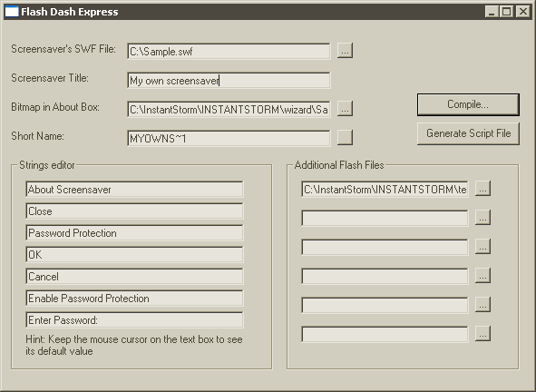The width and height of the screenshot is (536, 392).
Task: Browse for first additional flash file
Action: click(482, 189)
